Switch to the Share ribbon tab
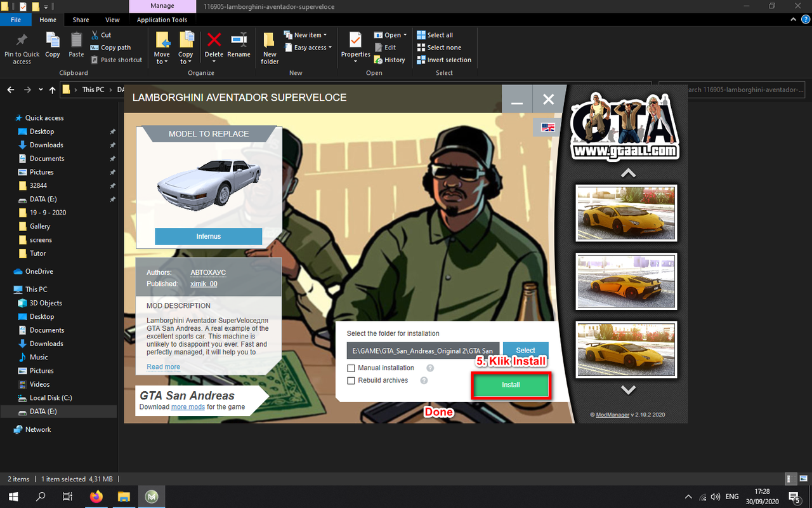The image size is (812, 508). 81,20
